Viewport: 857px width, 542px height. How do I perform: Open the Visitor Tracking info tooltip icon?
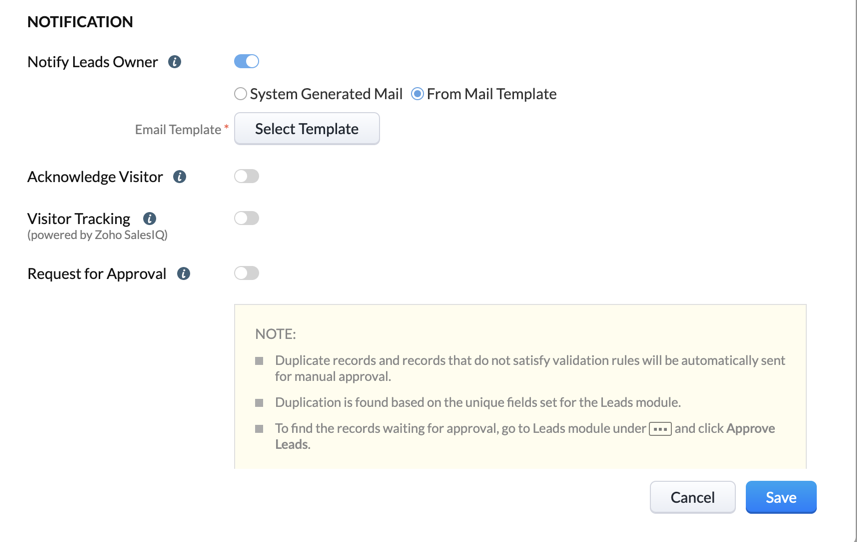point(150,219)
